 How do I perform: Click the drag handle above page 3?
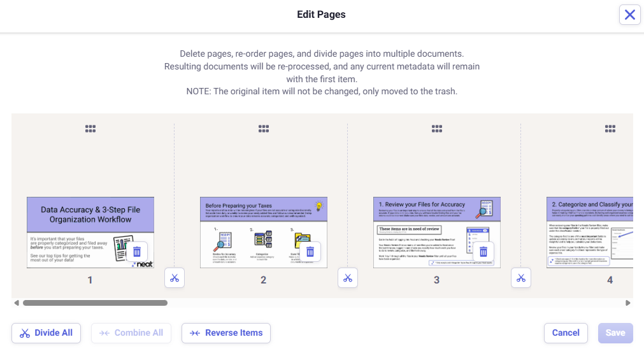coord(437,129)
